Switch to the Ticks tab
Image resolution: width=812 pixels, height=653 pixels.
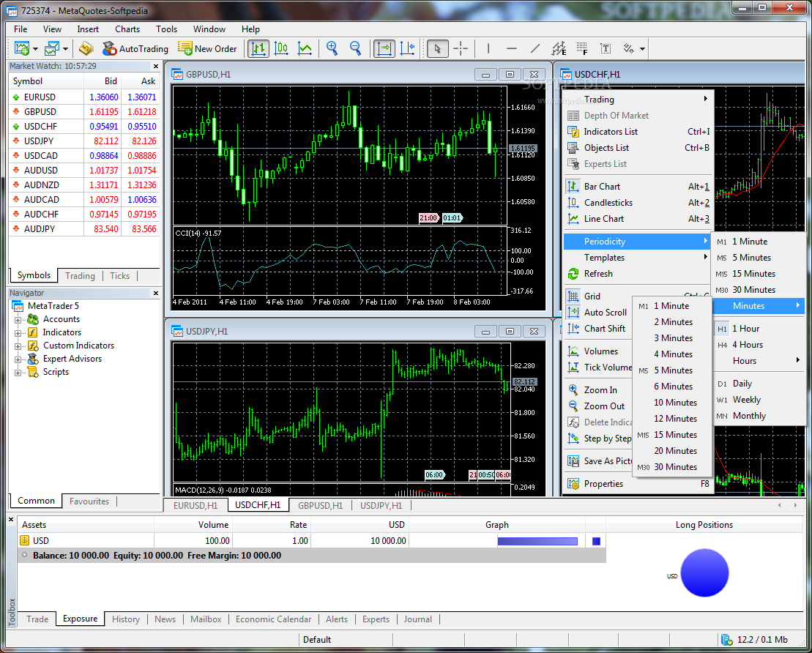(119, 275)
